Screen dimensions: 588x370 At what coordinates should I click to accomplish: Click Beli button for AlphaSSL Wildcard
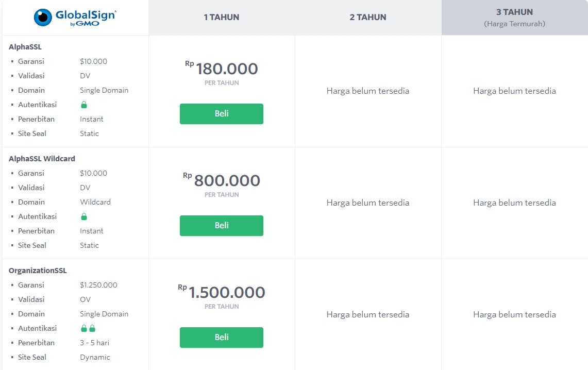click(x=222, y=226)
